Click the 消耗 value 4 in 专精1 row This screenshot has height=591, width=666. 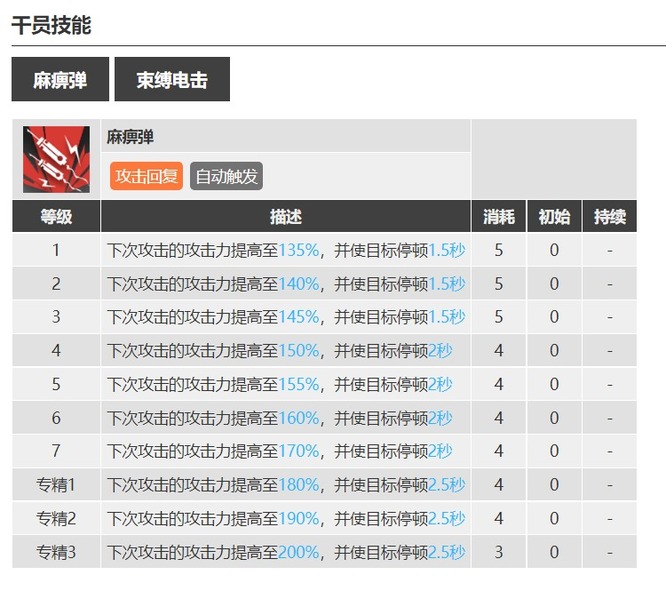(499, 484)
